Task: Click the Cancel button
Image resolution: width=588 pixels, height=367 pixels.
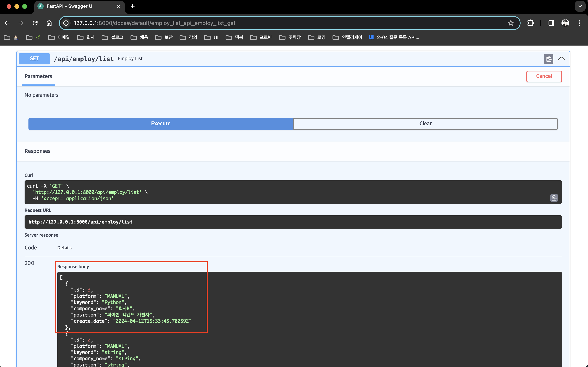Action: tap(544, 76)
